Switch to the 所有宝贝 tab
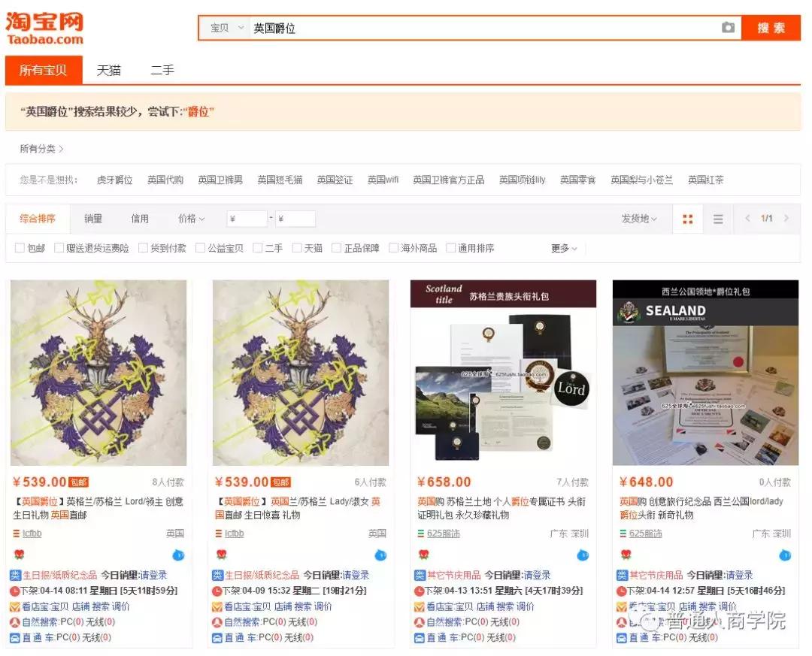Image resolution: width=812 pixels, height=656 pixels. point(44,70)
